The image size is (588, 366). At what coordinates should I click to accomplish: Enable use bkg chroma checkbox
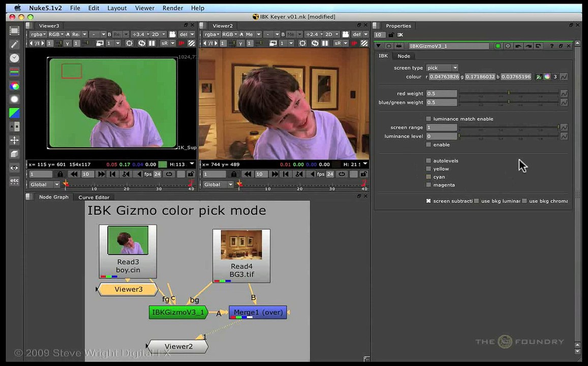point(524,201)
